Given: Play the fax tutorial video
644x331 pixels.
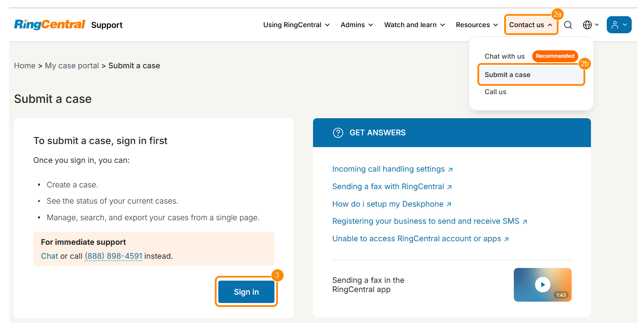Looking at the screenshot, I should click(x=542, y=285).
